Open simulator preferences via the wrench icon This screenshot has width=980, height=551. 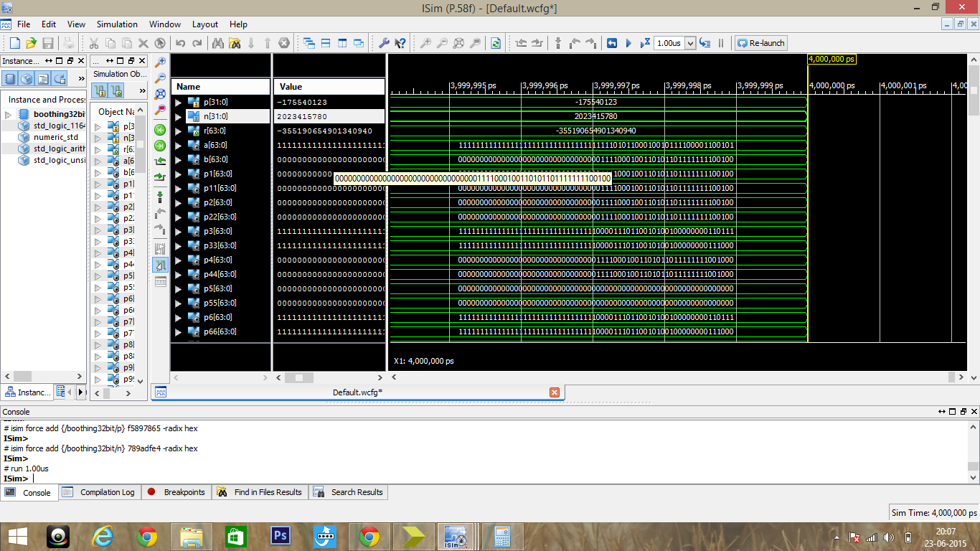[x=384, y=43]
